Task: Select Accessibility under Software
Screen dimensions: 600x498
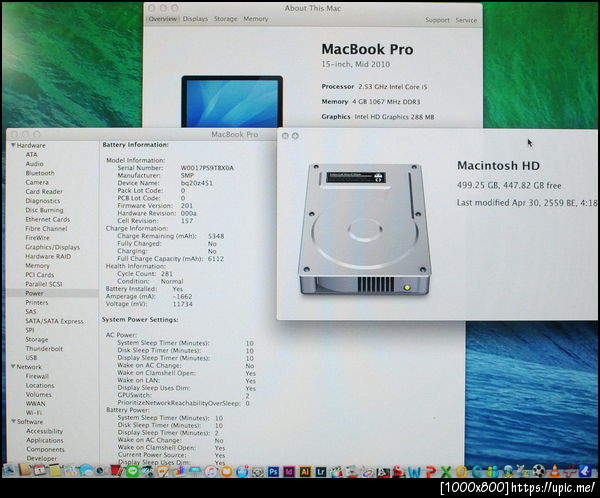Action: point(44,431)
